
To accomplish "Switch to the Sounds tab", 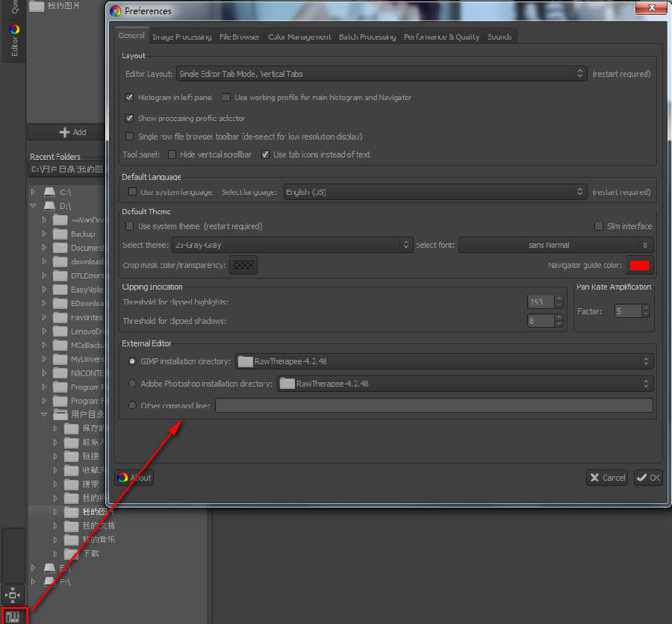I will click(x=500, y=37).
